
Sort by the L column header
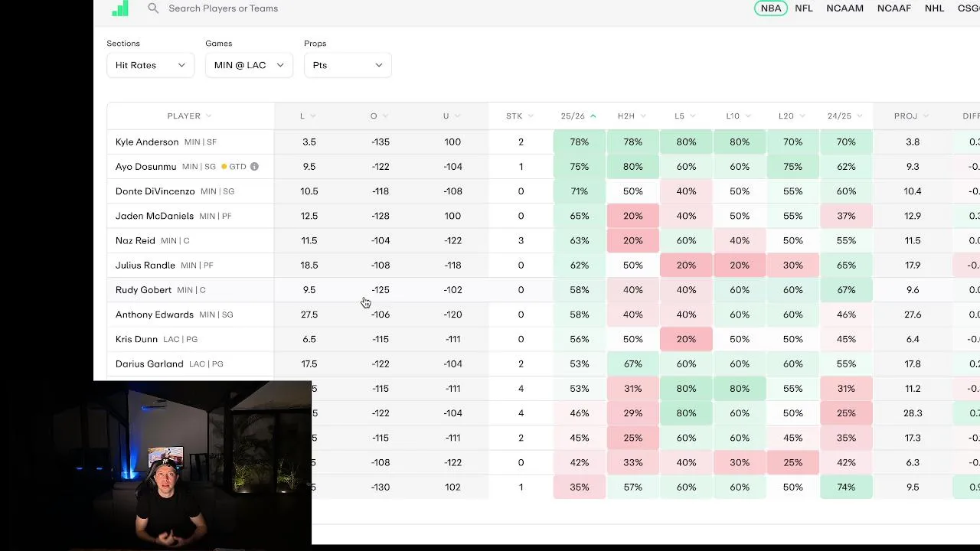click(308, 116)
